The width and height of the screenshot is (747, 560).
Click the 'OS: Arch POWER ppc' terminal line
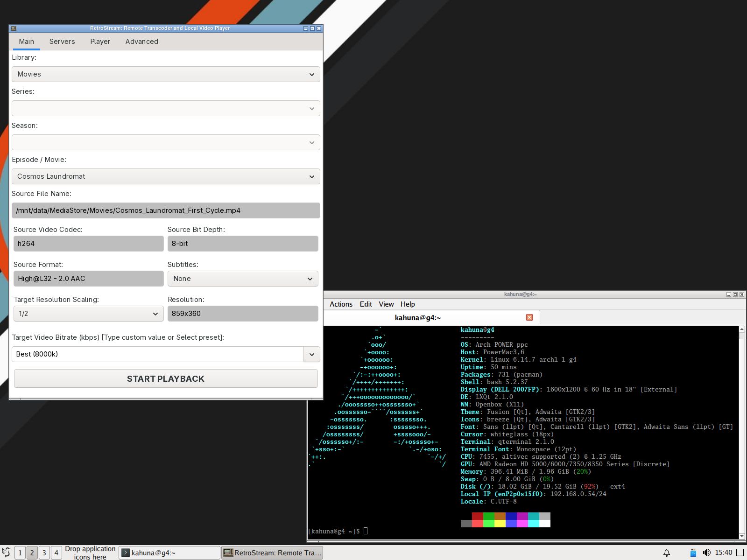(x=494, y=345)
